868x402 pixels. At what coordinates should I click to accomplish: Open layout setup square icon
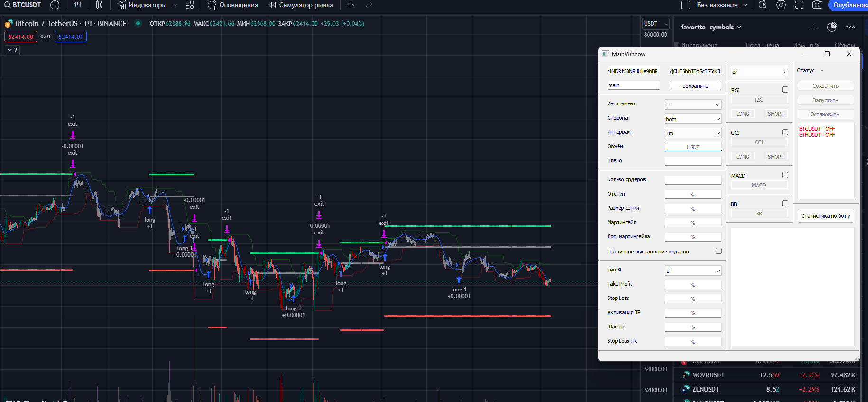[x=685, y=5]
